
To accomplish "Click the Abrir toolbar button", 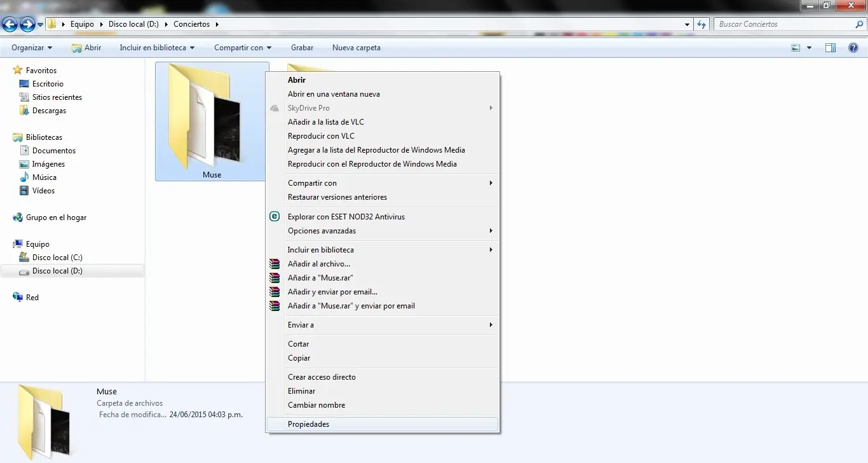I will click(x=86, y=48).
